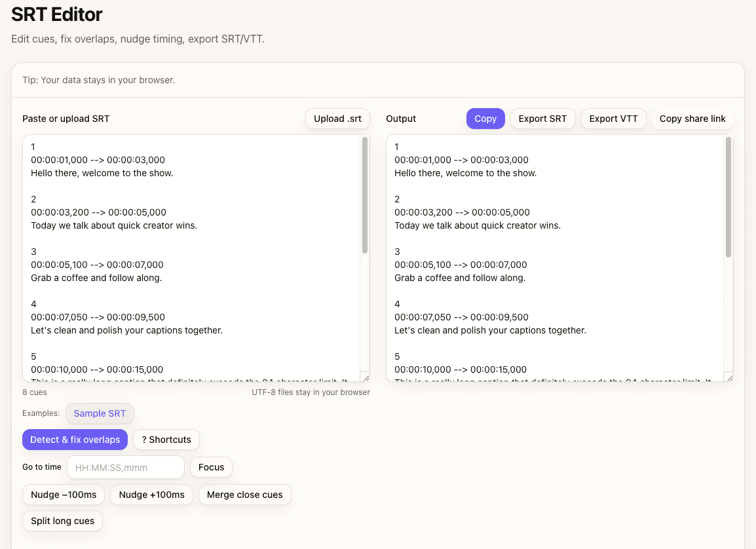Place cursor in "Grab a coffee" input line
756x549 pixels.
click(96, 278)
